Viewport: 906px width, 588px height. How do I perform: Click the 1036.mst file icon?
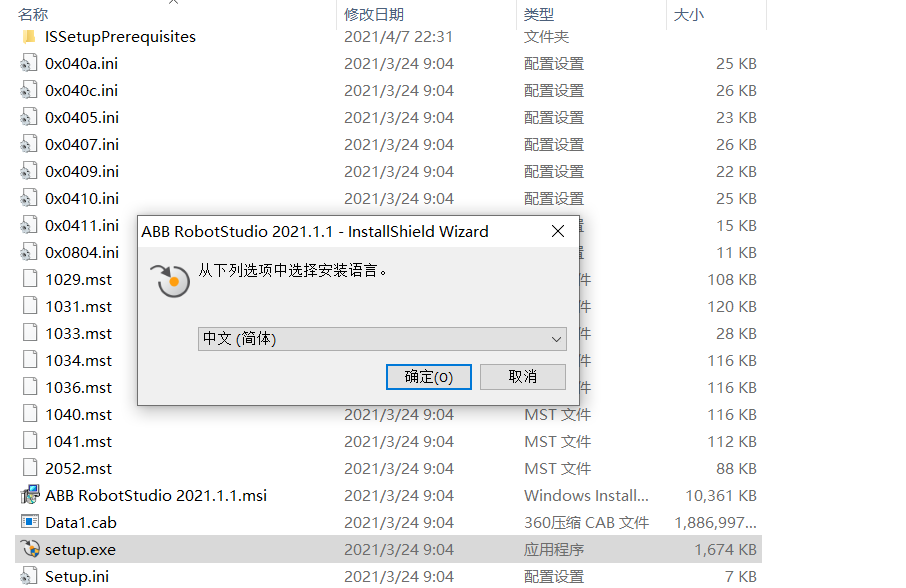click(30, 387)
